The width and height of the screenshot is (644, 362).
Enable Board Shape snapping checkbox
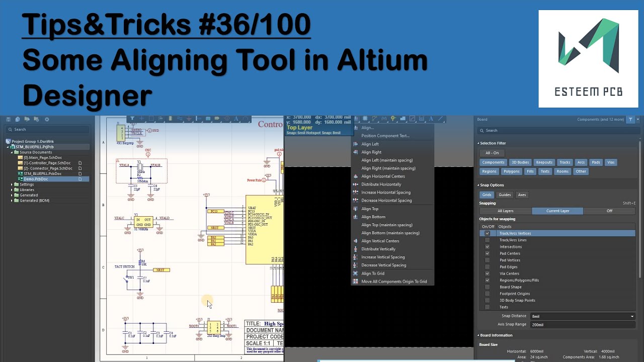click(x=487, y=287)
